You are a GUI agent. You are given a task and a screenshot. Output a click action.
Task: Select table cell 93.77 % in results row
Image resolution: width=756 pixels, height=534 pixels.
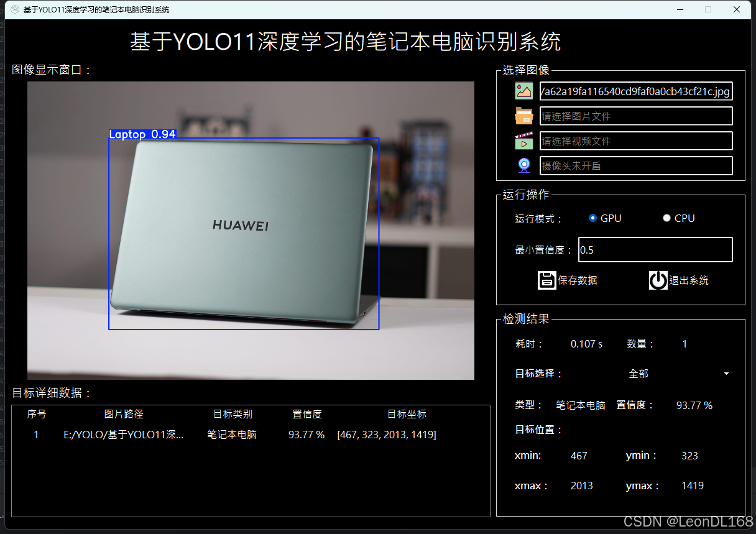coord(307,435)
